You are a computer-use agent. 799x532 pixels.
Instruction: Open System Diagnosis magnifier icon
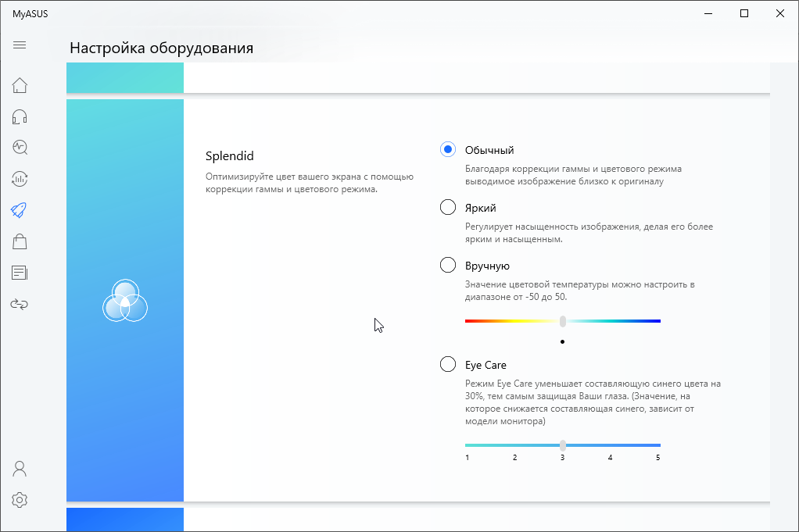pyautogui.click(x=20, y=148)
